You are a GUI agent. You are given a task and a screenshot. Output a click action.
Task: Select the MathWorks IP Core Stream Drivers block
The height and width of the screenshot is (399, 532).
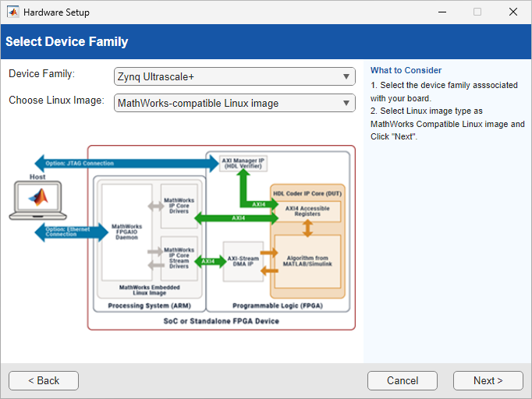point(179,259)
